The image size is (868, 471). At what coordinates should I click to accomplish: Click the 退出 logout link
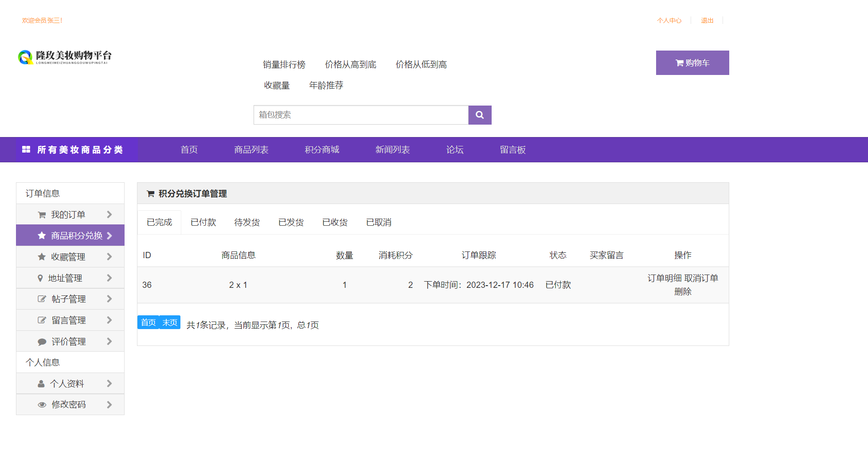707,20
